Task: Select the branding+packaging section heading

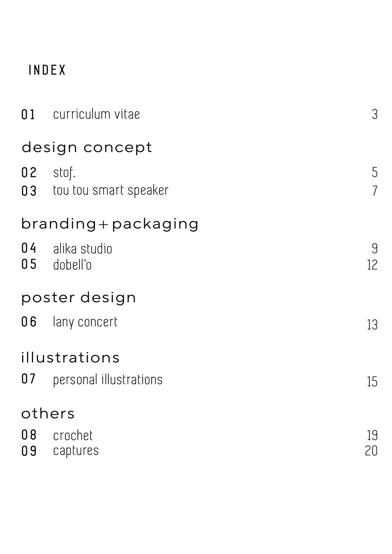Action: coord(110,224)
